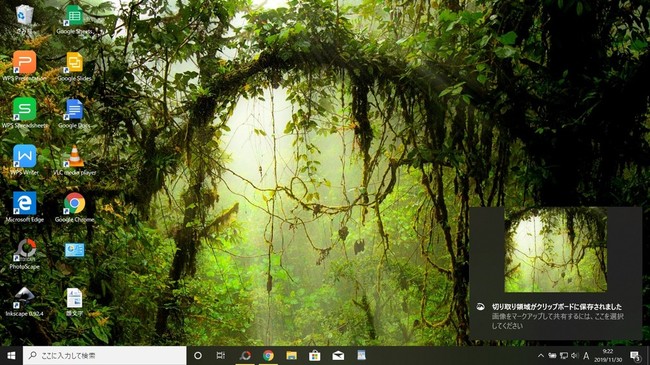The width and height of the screenshot is (650, 365).
Task: Show hidden system tray icons
Action: point(541,355)
